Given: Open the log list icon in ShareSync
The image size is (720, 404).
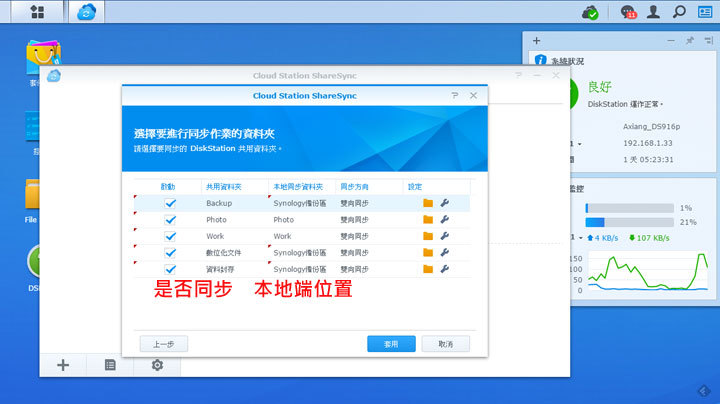Looking at the screenshot, I should pos(110,365).
